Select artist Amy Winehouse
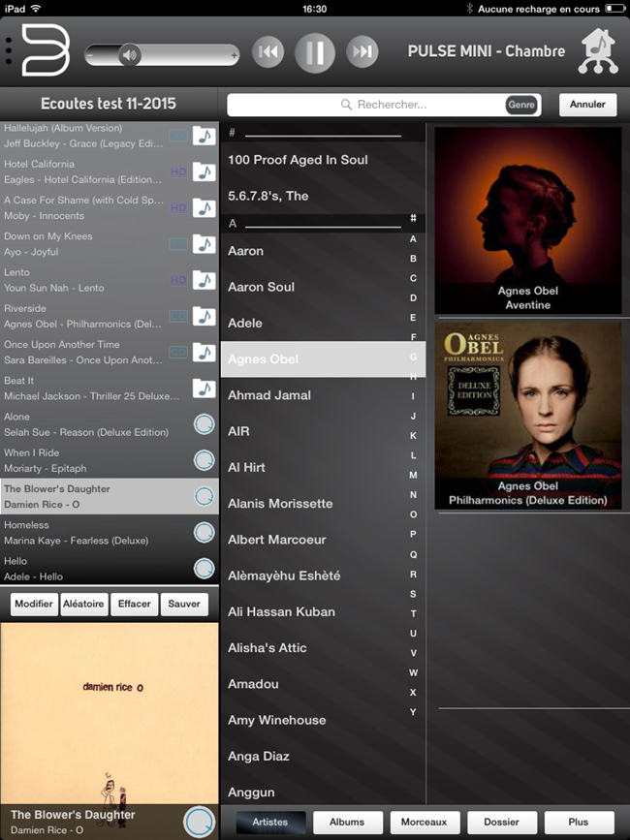 [323, 720]
